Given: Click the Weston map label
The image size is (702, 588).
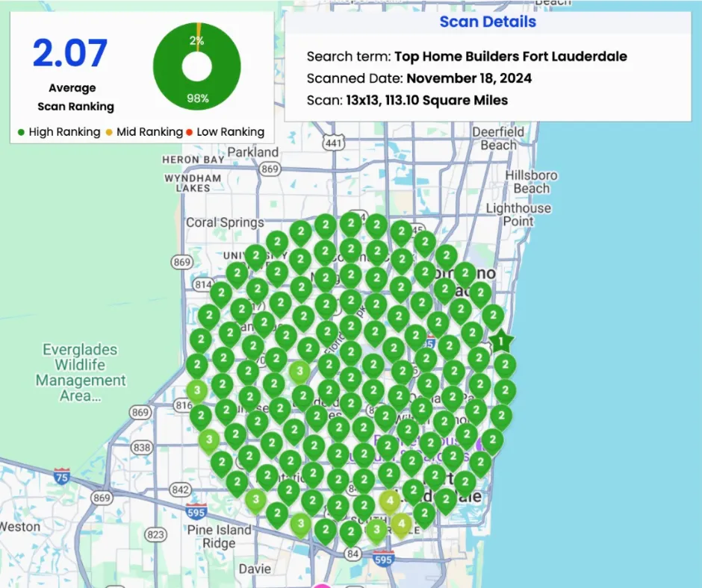Looking at the screenshot, I should point(19,527).
